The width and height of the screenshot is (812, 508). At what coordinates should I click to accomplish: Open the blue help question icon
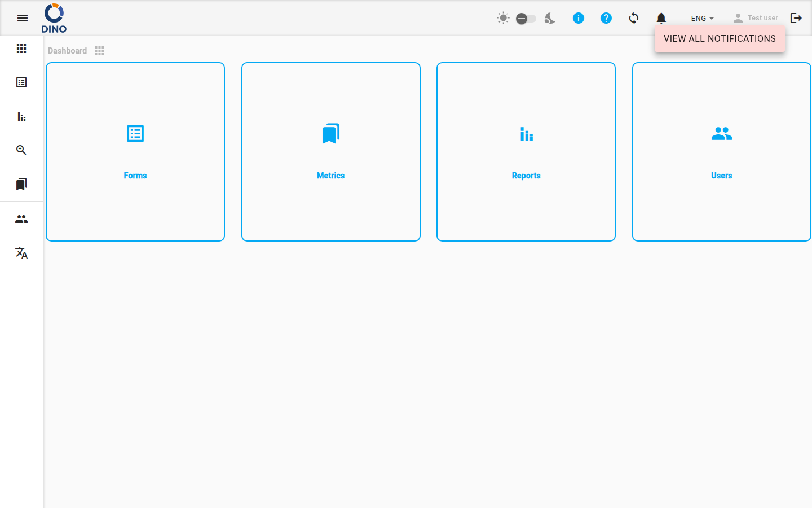pyautogui.click(x=606, y=18)
